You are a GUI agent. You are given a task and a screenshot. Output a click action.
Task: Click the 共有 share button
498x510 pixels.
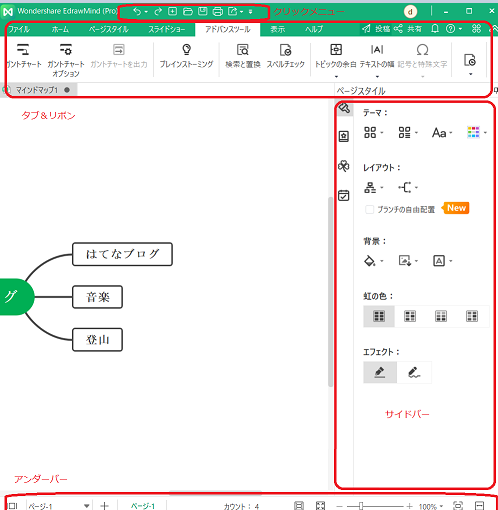point(408,29)
